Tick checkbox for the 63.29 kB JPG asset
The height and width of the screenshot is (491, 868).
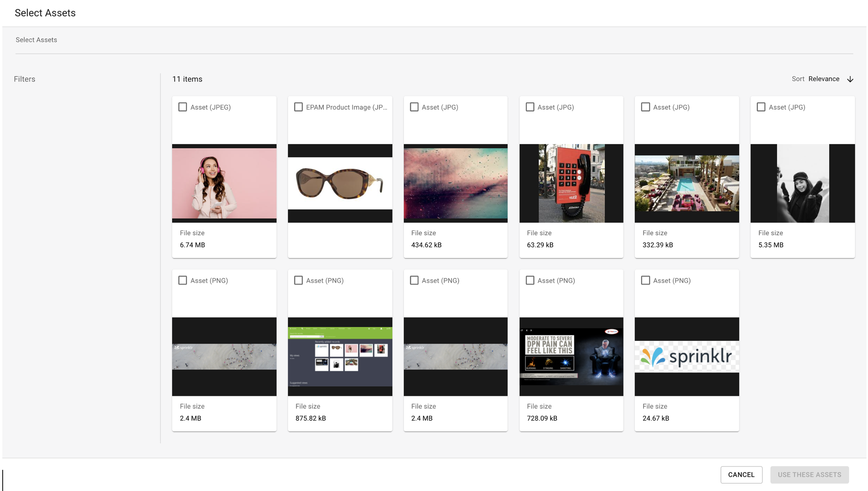(530, 107)
